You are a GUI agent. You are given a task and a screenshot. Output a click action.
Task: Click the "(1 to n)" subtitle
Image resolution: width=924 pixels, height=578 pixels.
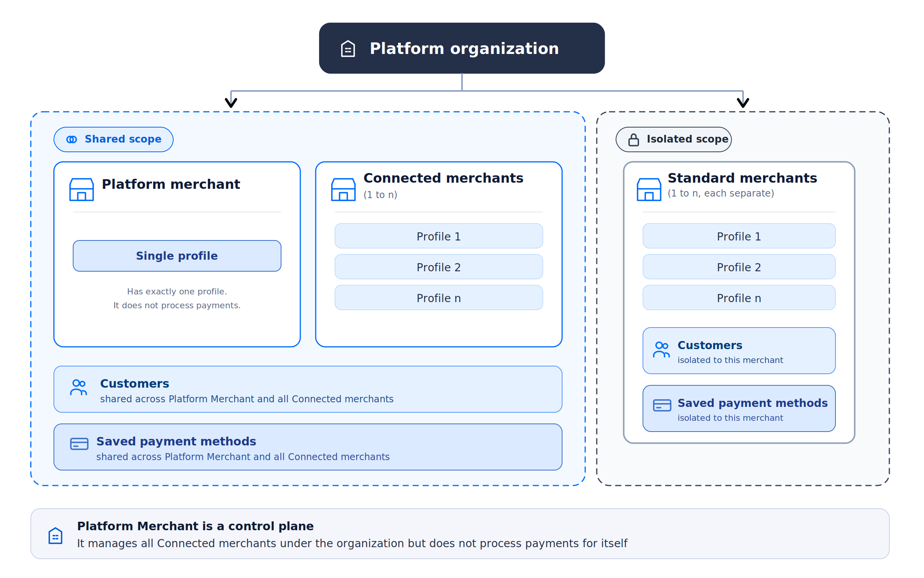pos(380,195)
